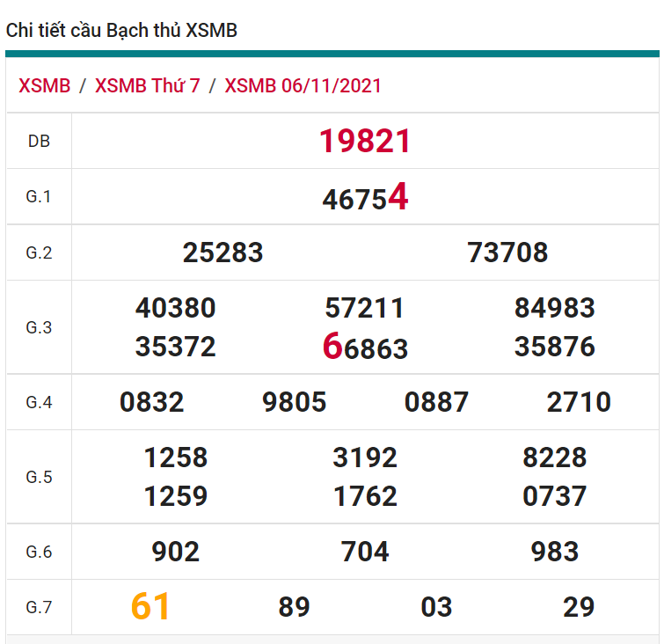Click the G.3 number 40380
This screenshot has height=644, width=664.
click(x=175, y=308)
